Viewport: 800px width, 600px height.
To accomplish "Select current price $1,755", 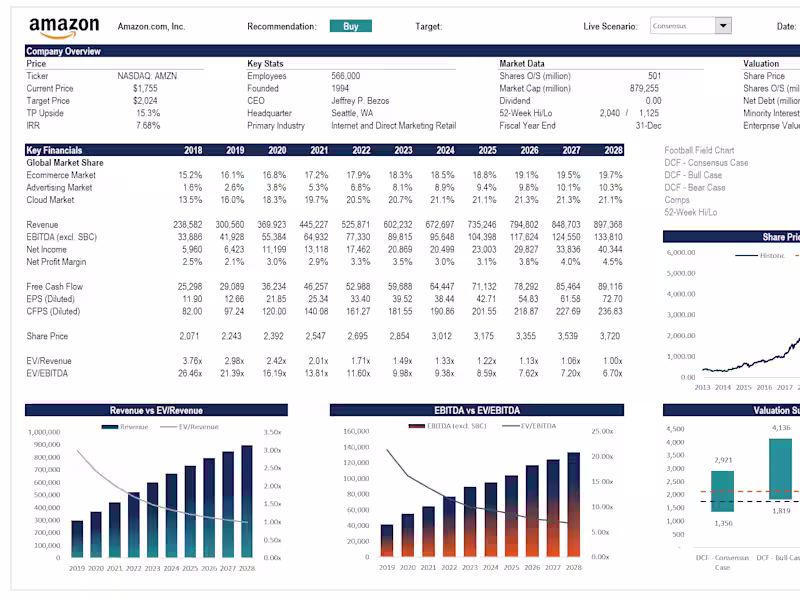I will (145, 88).
